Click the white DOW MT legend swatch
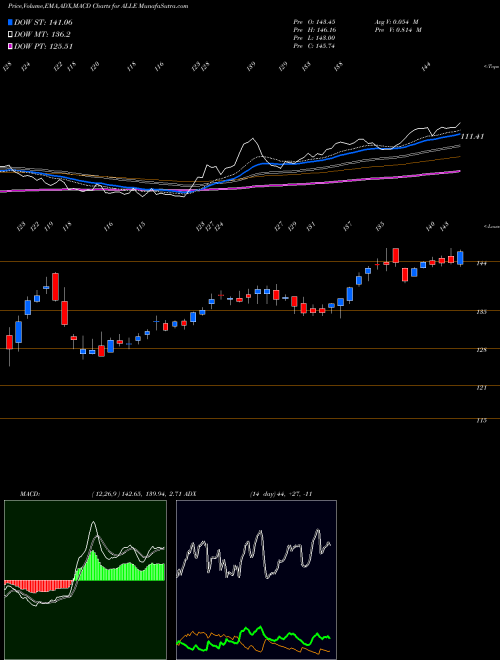500x660 pixels. coord(10,34)
